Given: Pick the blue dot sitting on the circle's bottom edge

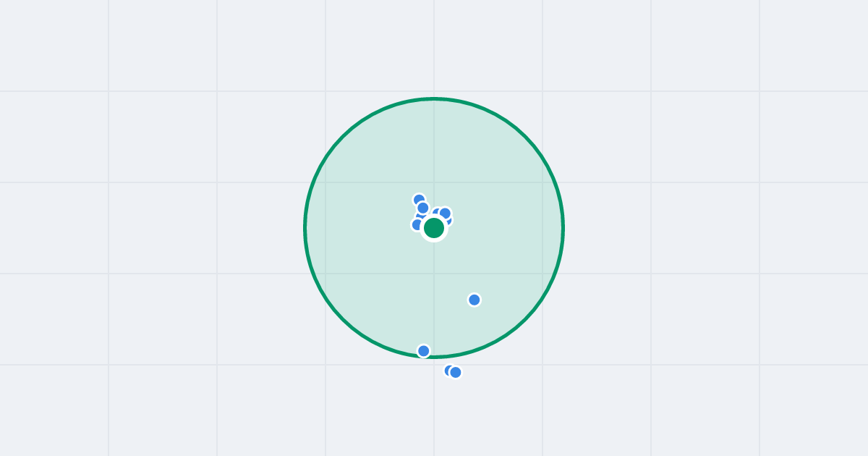Looking at the screenshot, I should pyautogui.click(x=424, y=351).
